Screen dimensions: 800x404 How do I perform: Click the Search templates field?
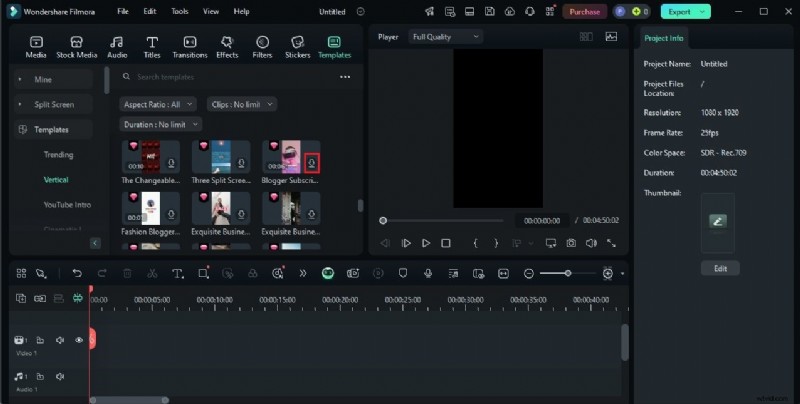click(x=230, y=77)
